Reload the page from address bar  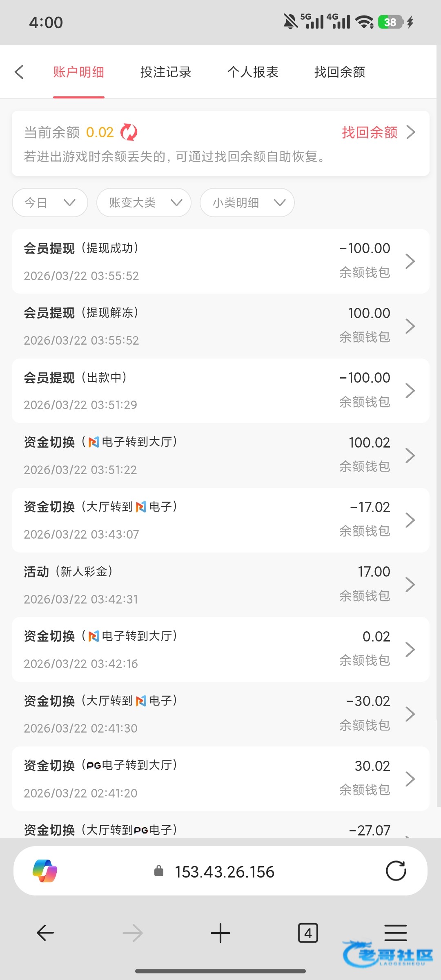396,871
